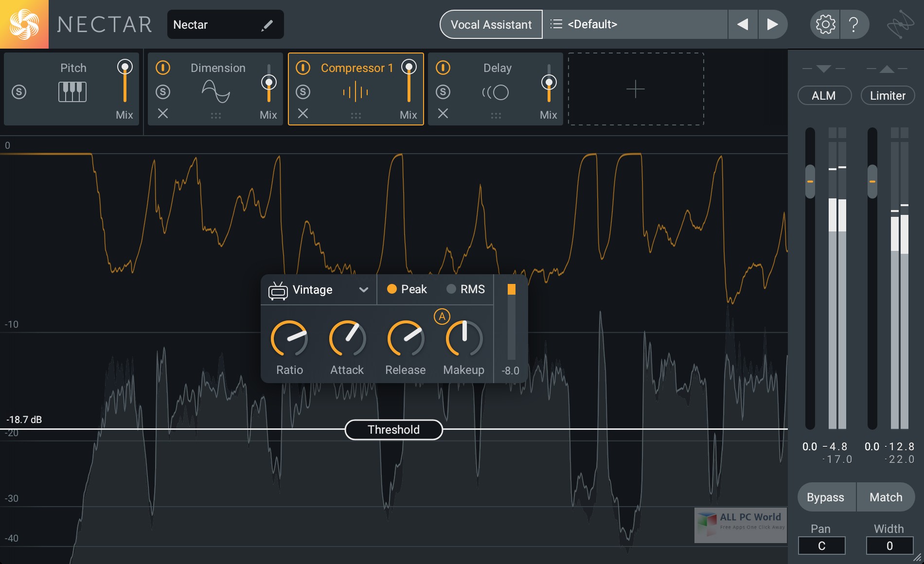The width and height of the screenshot is (924, 564).
Task: Open the preset list icon beside <Default>
Action: 556,24
